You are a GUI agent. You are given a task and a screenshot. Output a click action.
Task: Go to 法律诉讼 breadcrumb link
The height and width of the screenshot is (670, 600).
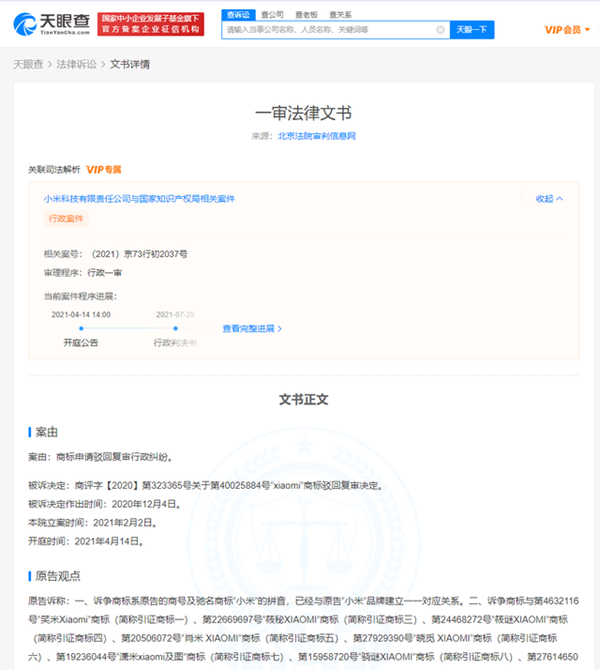click(x=76, y=64)
